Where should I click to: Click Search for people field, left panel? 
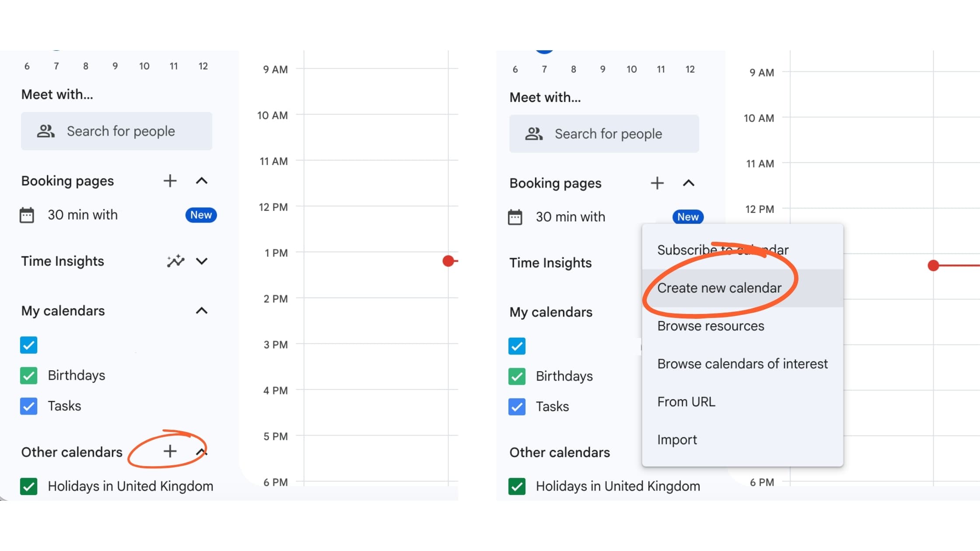(x=116, y=131)
